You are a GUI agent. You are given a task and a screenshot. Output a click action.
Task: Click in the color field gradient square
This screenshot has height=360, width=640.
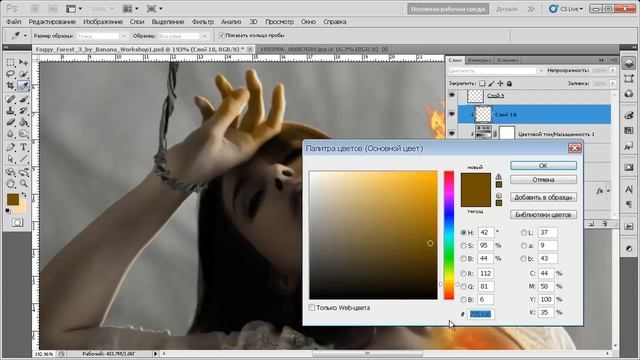click(x=373, y=235)
